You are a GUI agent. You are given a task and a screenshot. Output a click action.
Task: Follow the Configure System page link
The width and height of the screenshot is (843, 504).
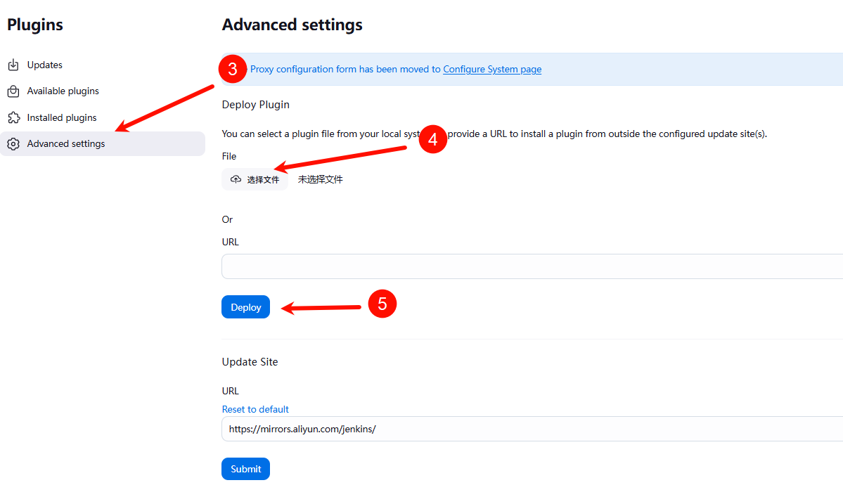[492, 70]
